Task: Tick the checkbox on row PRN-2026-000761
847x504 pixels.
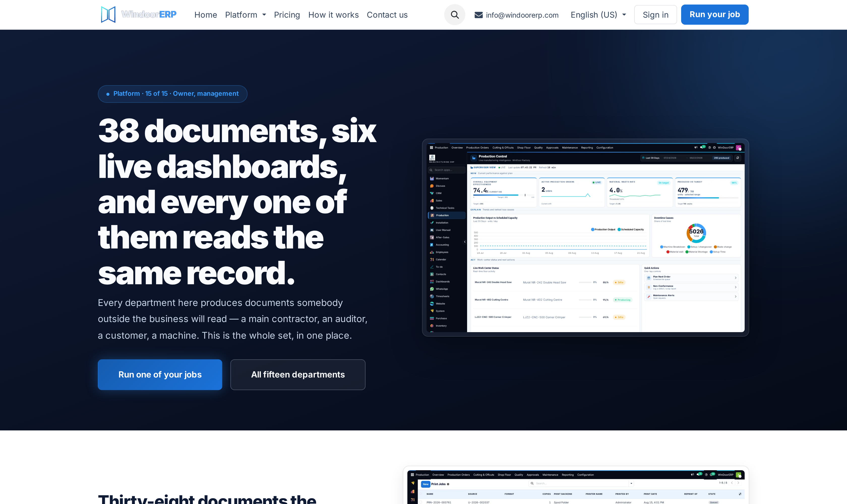Action: pos(421,502)
